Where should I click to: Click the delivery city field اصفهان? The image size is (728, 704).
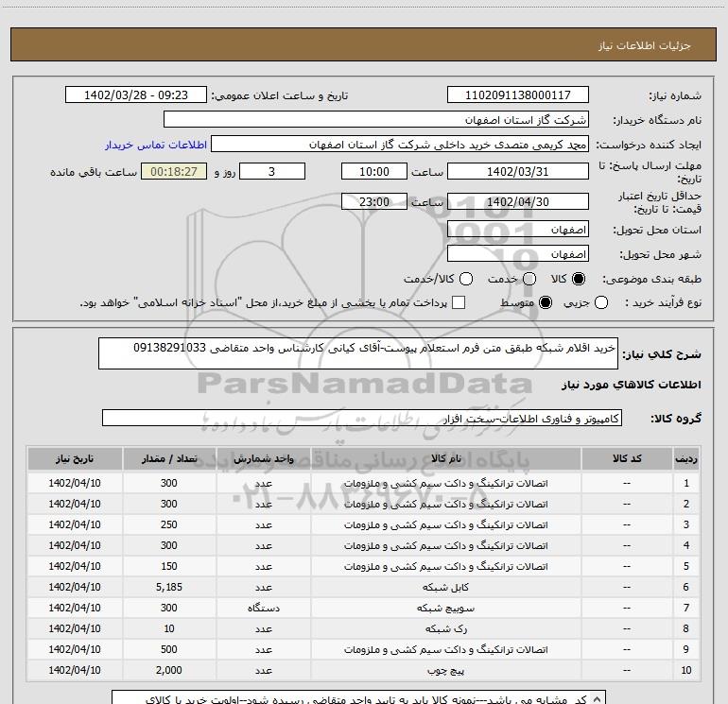coord(518,254)
